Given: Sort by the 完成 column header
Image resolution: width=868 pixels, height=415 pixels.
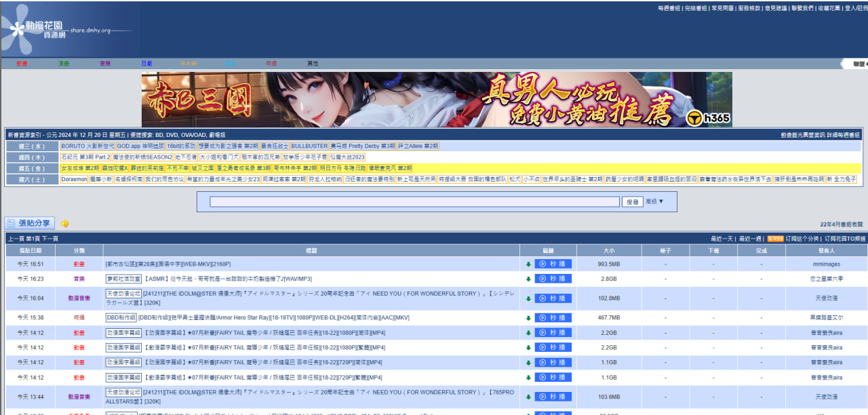Looking at the screenshot, I should tap(761, 250).
